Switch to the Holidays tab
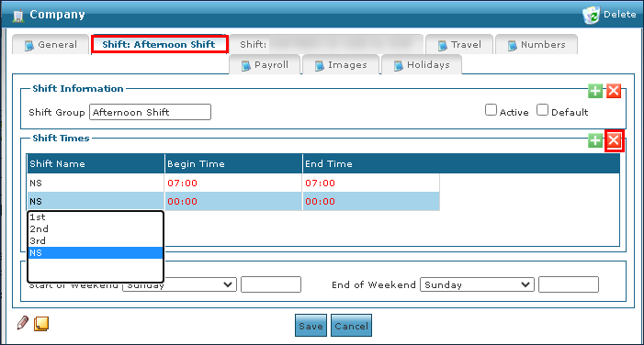Screen dimensions: 644x345 422,65
